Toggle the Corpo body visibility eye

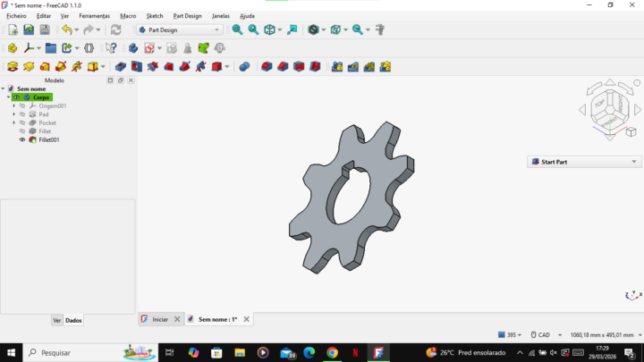(17, 97)
